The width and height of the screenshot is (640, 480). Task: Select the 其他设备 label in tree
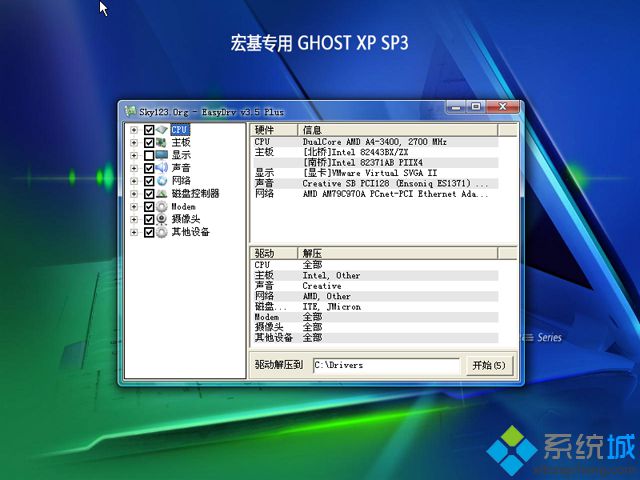pyautogui.click(x=190, y=232)
